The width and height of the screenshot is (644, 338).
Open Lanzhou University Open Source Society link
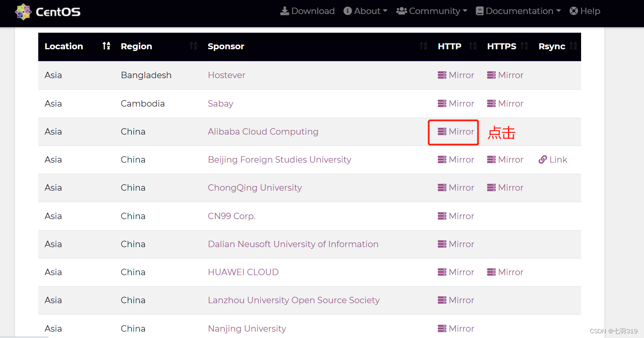point(294,300)
